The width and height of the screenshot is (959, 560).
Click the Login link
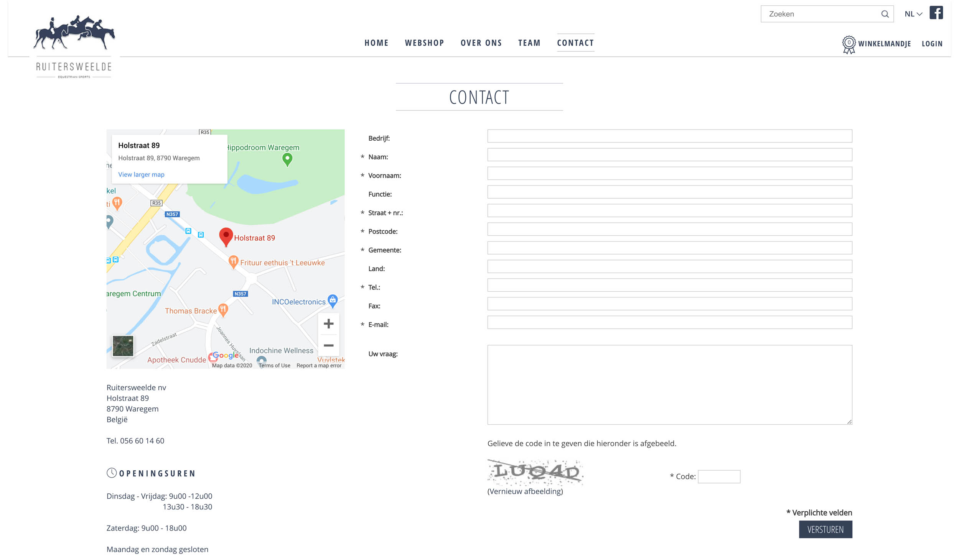coord(932,44)
